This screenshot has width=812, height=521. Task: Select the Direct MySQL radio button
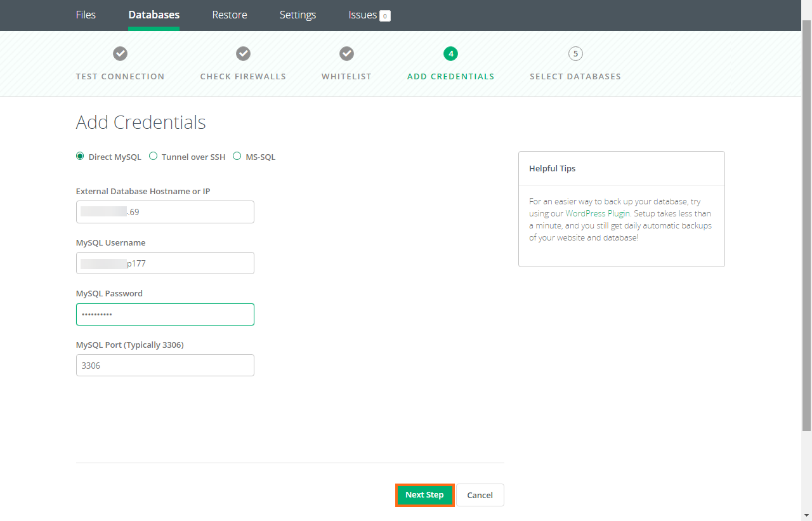point(80,155)
